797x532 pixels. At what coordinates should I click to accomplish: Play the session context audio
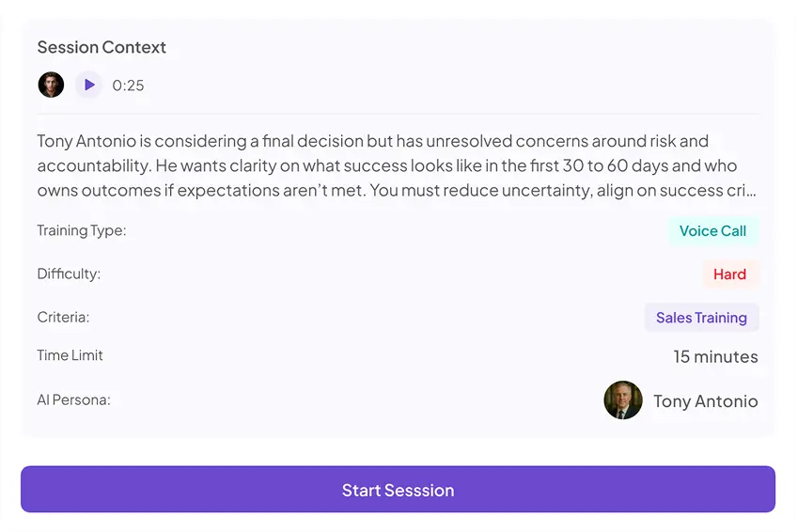(x=89, y=85)
